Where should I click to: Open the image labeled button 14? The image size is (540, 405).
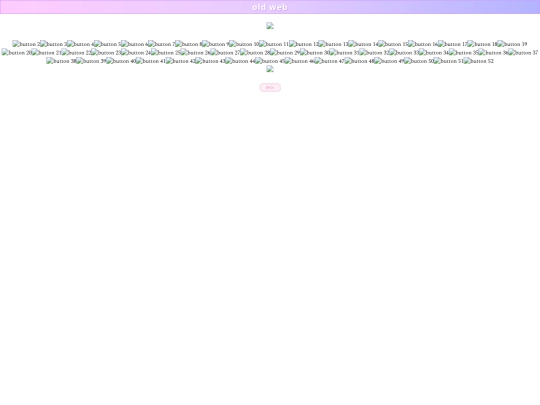364,44
